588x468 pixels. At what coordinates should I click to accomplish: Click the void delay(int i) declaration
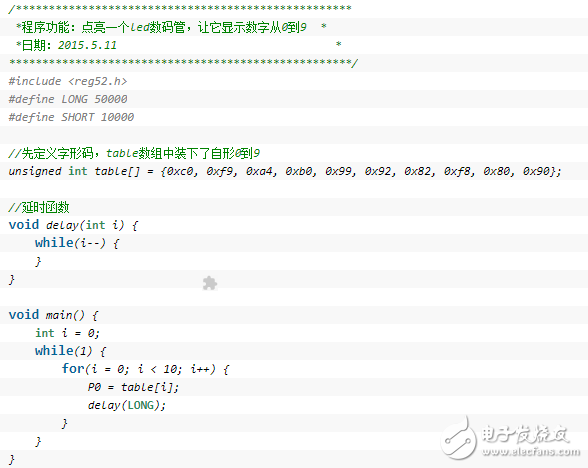point(74,225)
